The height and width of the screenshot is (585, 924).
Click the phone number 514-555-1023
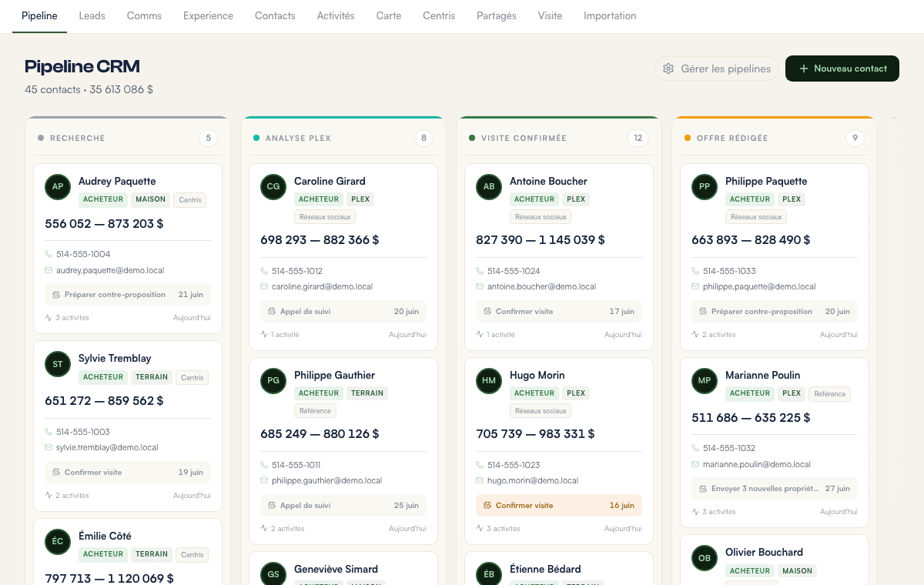[x=514, y=465]
